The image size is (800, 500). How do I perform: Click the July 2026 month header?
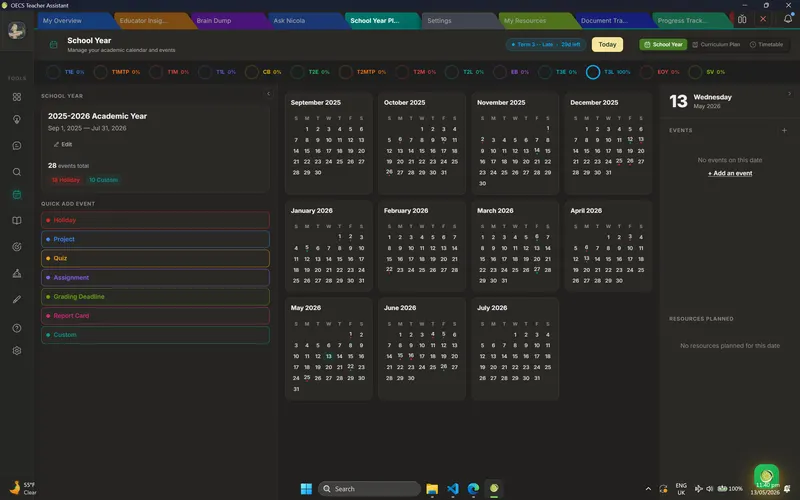(492, 308)
